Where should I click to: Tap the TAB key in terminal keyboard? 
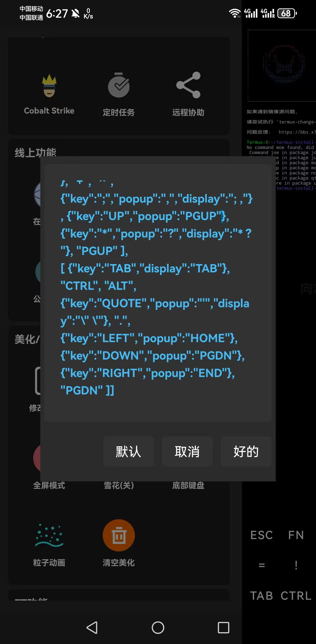point(262,596)
